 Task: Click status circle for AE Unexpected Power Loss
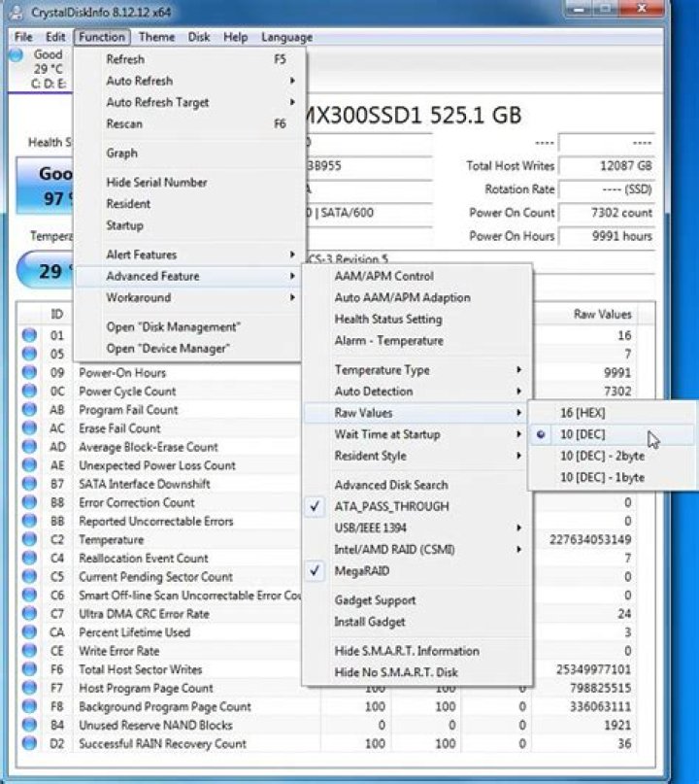(x=29, y=465)
